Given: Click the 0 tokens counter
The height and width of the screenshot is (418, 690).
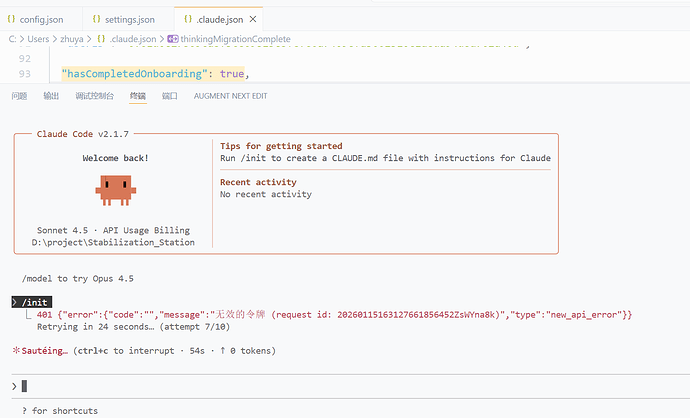Looking at the screenshot, I should tap(251, 351).
